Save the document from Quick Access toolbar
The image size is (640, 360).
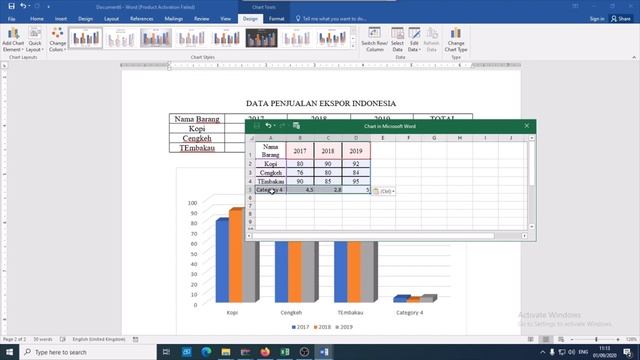click(x=11, y=6)
